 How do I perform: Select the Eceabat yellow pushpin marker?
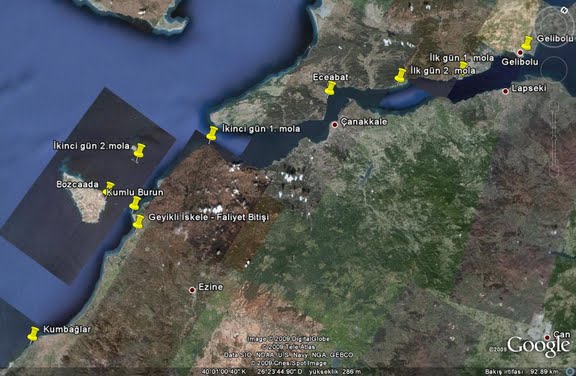click(330, 88)
